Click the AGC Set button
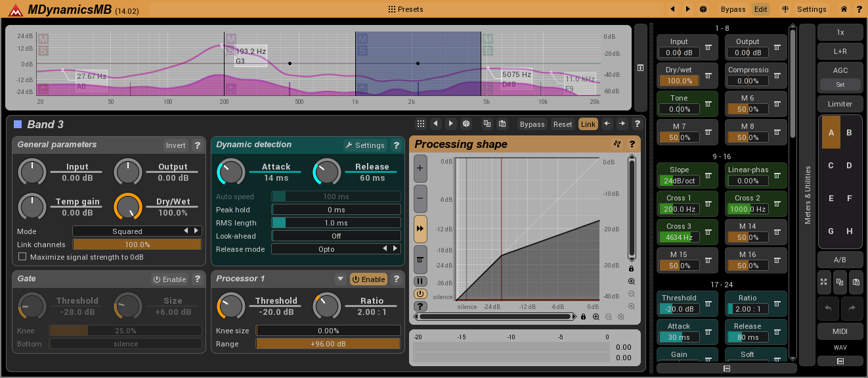 pyautogui.click(x=840, y=85)
